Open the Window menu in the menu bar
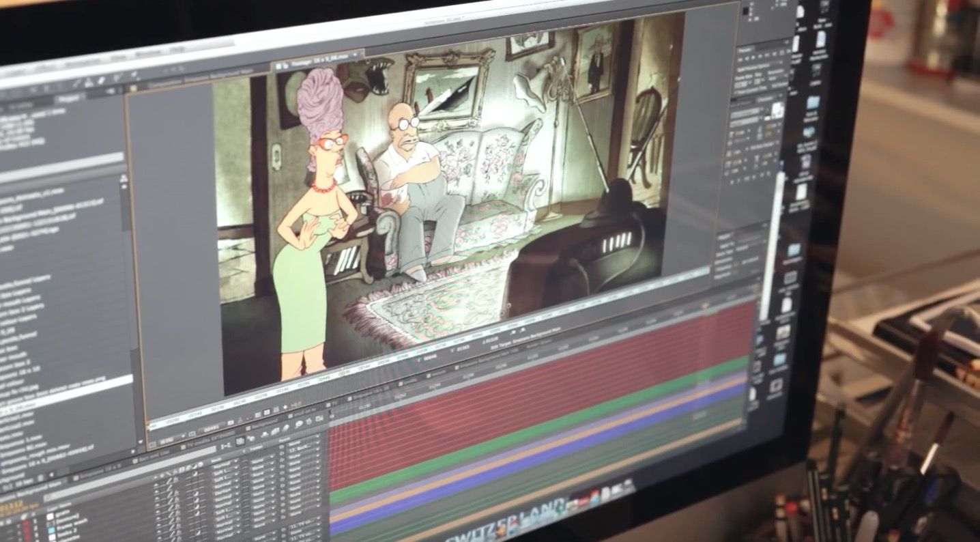 click(147, 51)
